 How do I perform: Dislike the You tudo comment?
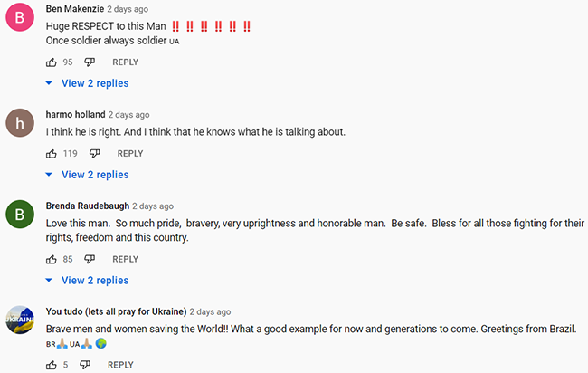(x=85, y=365)
